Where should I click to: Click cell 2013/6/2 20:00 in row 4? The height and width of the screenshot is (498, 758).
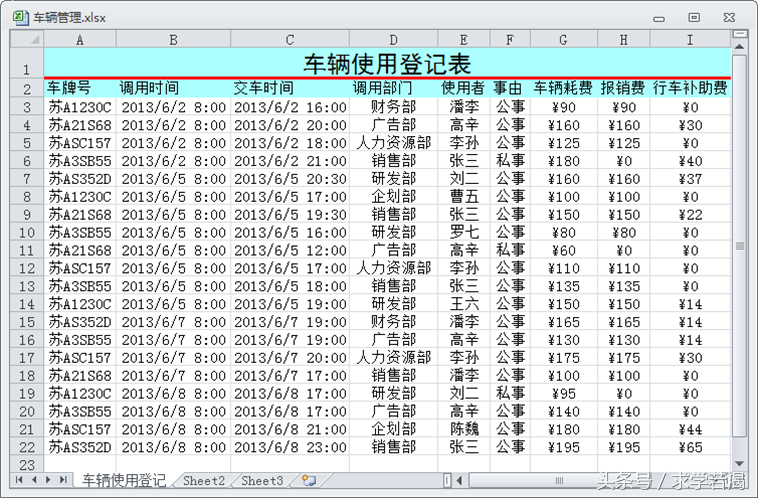(290, 125)
